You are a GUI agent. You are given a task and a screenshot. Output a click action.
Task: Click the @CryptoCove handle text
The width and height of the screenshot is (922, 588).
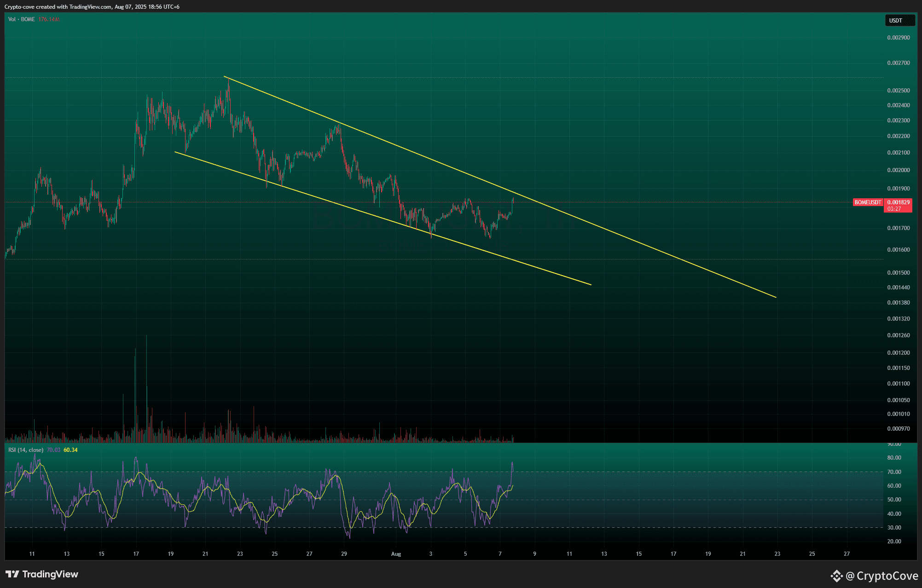[882, 576]
